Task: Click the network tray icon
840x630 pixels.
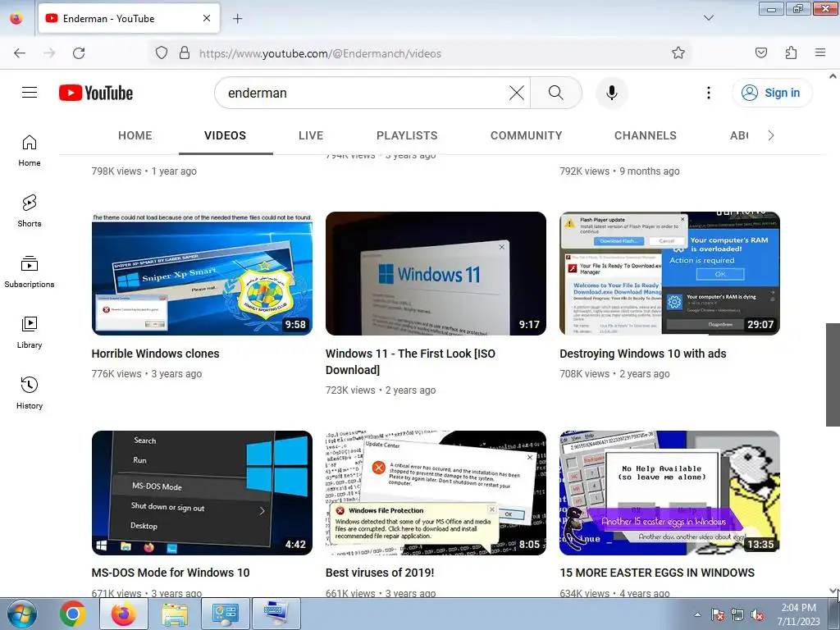Action: coord(737,614)
